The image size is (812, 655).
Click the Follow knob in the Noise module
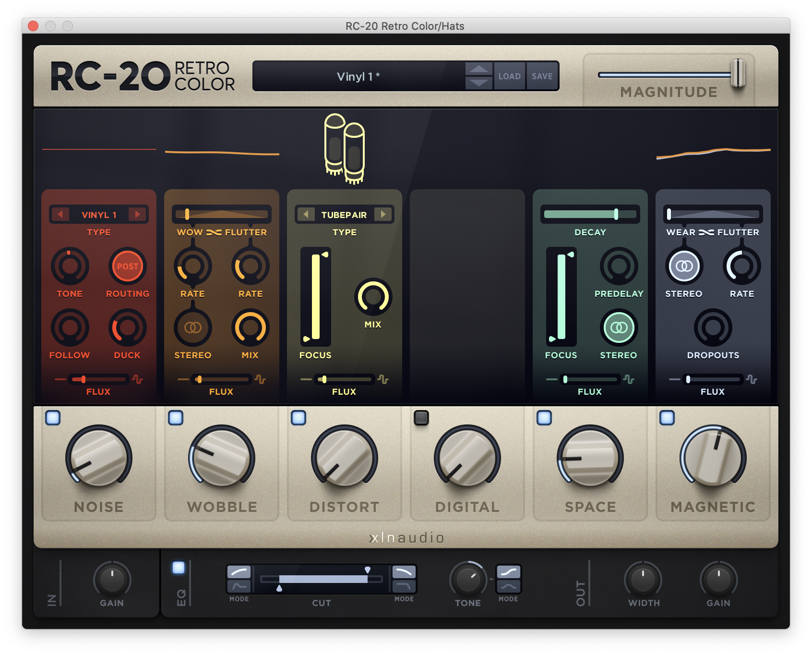(70, 327)
